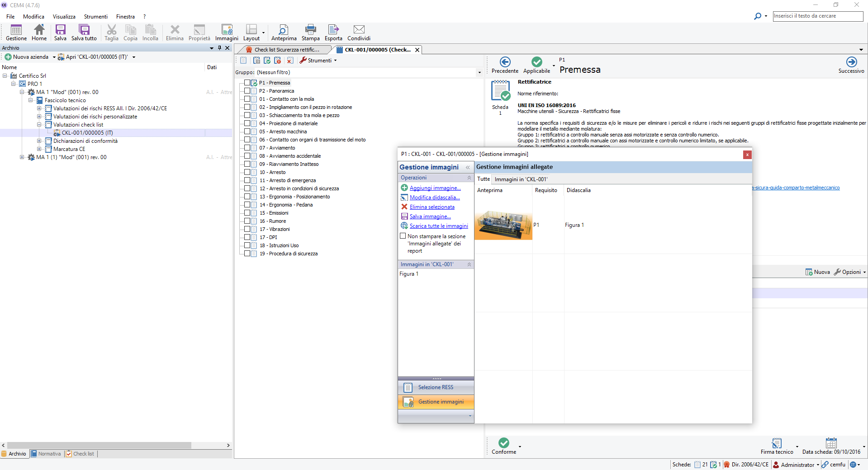Image resolution: width=868 pixels, height=470 pixels.
Task: Collapse the Operazioni section
Action: click(x=469, y=178)
